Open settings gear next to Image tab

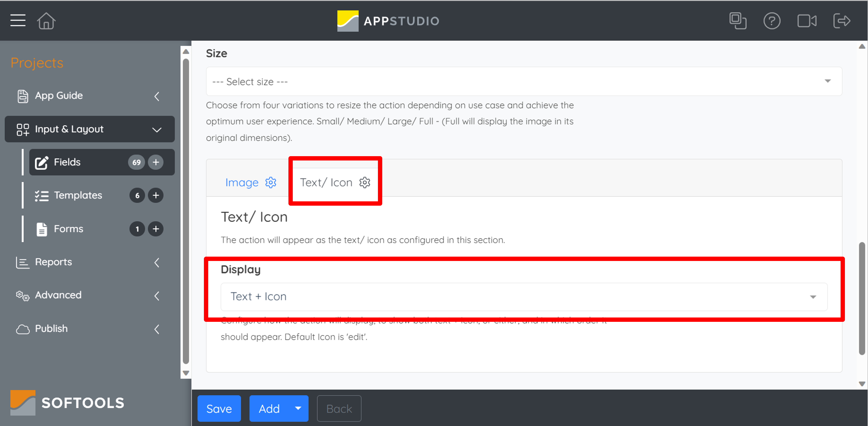(x=271, y=182)
